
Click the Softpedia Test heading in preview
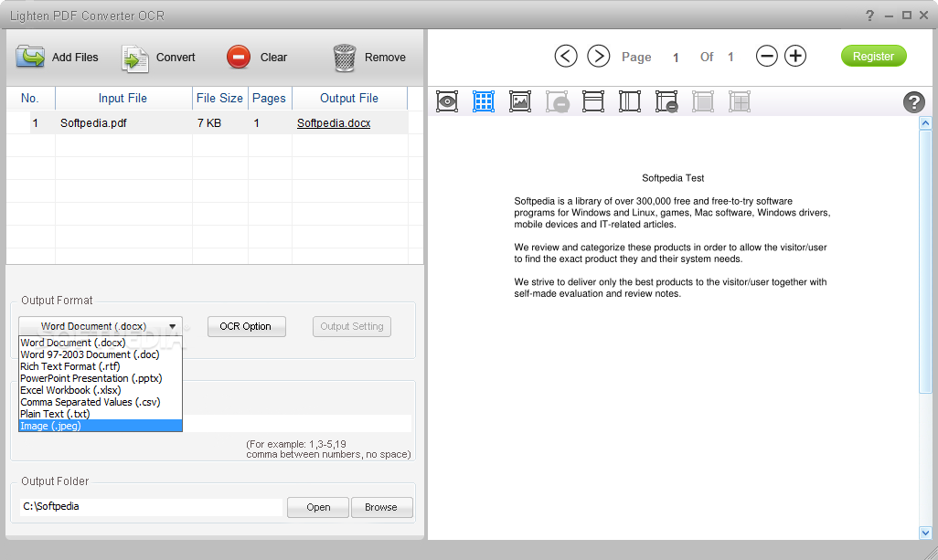pyautogui.click(x=673, y=178)
